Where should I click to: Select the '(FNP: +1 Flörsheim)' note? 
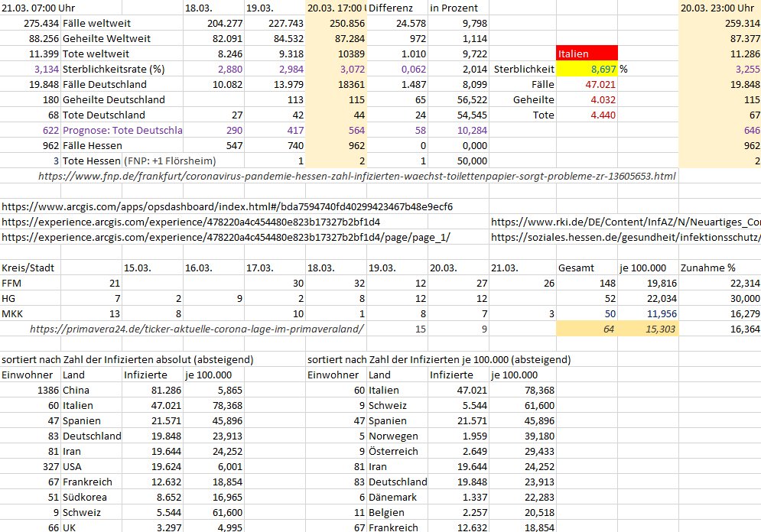click(170, 161)
